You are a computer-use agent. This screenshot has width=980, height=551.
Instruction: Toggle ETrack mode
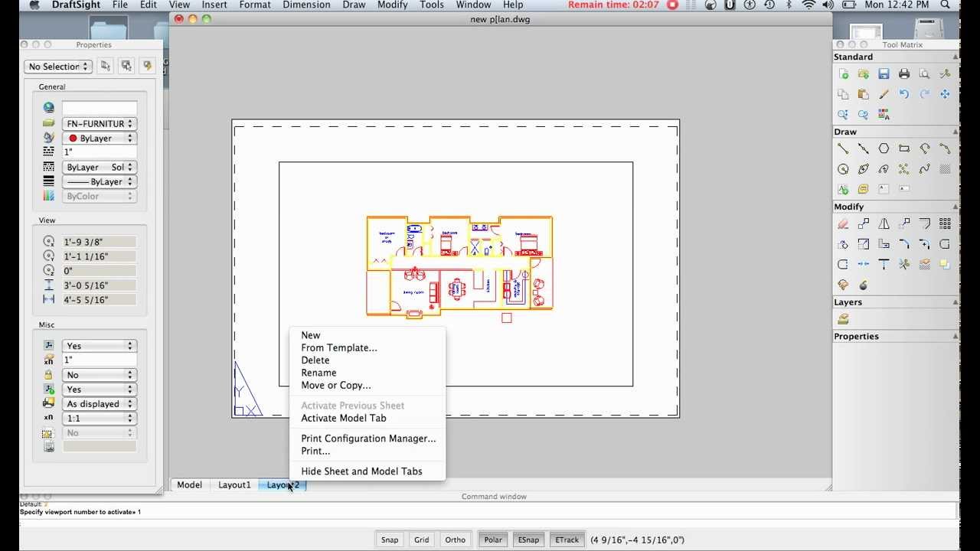click(567, 540)
